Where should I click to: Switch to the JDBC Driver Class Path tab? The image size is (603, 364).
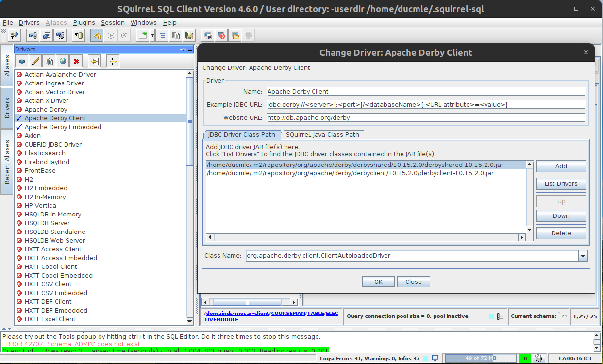241,134
